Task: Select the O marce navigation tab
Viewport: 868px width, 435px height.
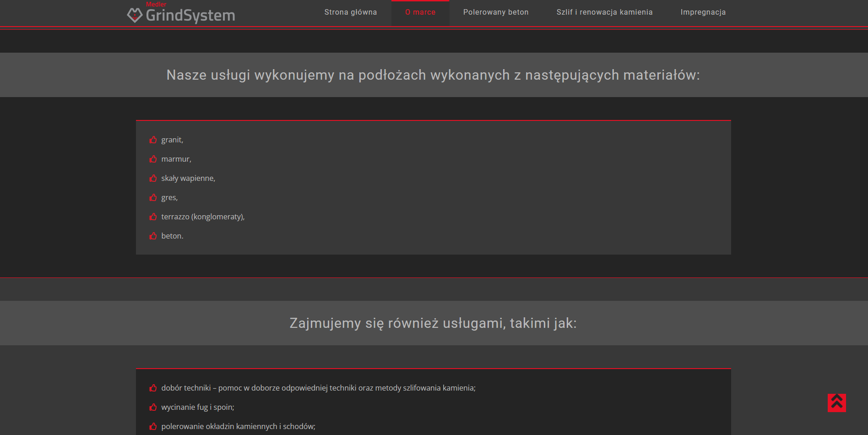Action: pos(420,12)
